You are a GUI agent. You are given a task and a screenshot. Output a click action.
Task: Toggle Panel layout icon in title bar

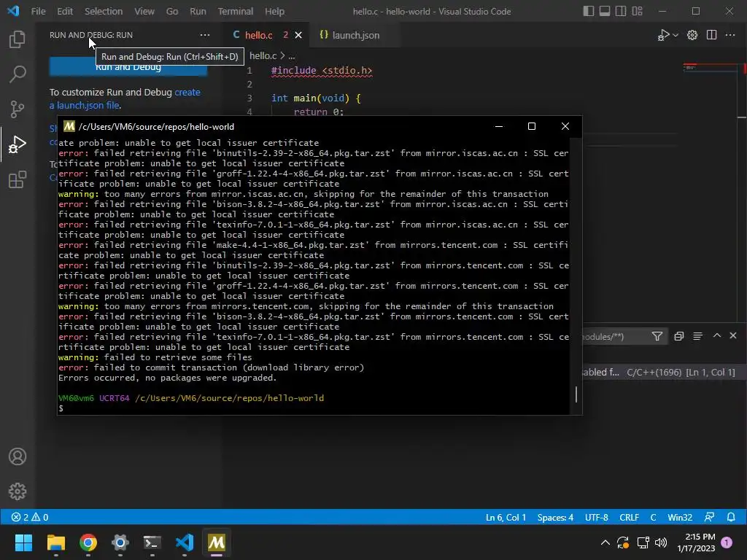pos(605,11)
